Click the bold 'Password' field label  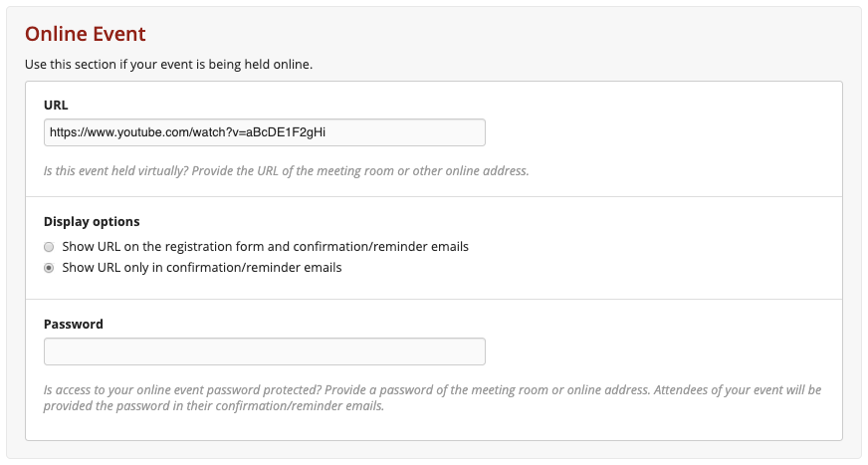pos(74,324)
